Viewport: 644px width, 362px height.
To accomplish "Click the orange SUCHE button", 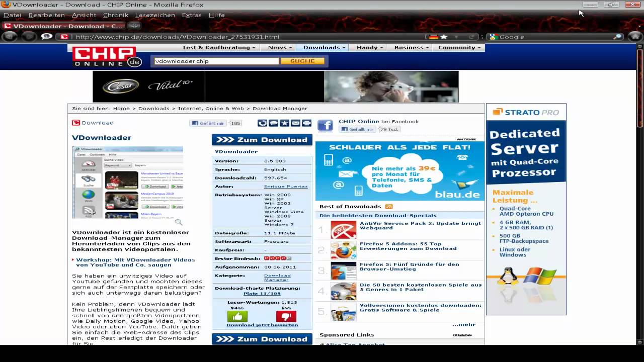I will pyautogui.click(x=302, y=61).
